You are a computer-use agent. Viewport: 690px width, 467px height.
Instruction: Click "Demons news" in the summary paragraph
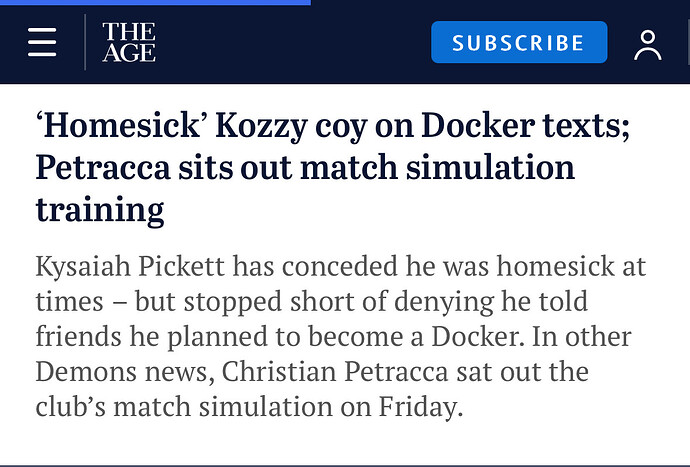point(121,371)
